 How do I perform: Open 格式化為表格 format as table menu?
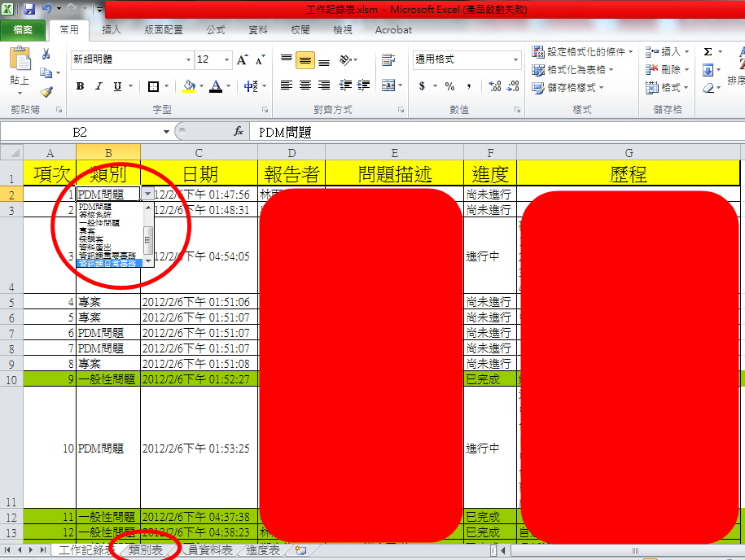coord(572,70)
